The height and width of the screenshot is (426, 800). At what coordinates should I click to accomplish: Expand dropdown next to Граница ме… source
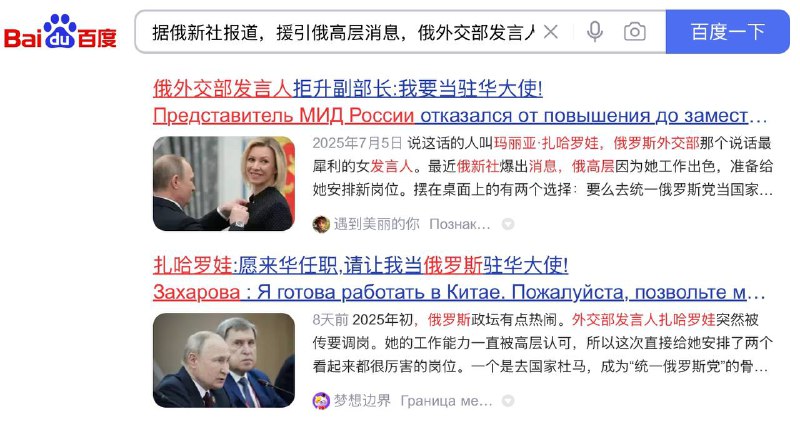[508, 400]
